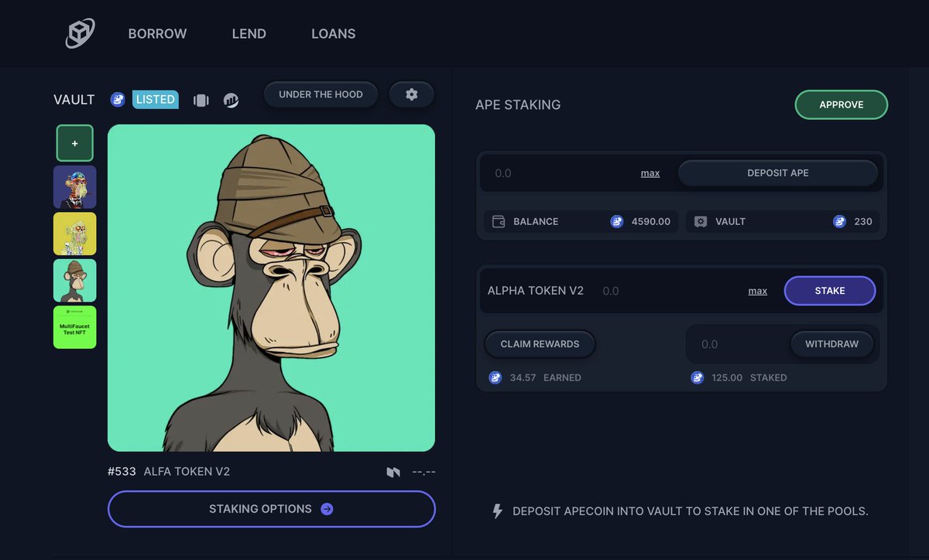Click the lightning bolt icon in the hint
The image size is (929, 560).
click(x=498, y=511)
